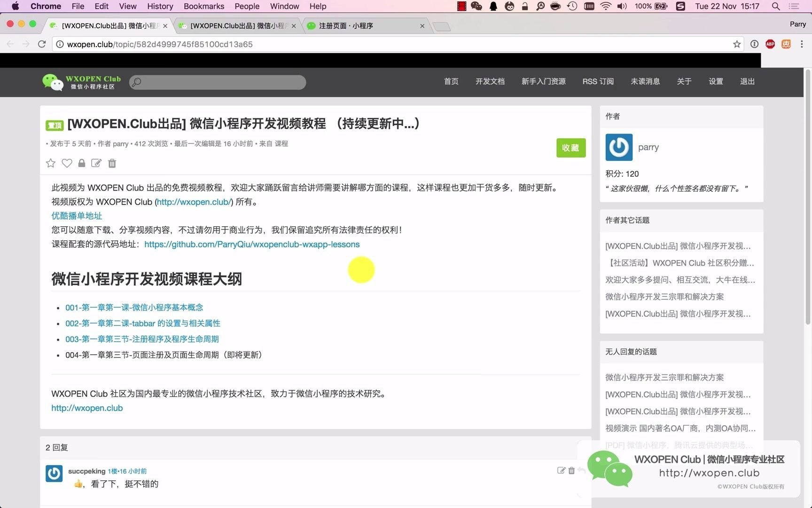812x508 pixels.
Task: Open lesson 003 注册程序及程序生命周期
Action: click(142, 339)
